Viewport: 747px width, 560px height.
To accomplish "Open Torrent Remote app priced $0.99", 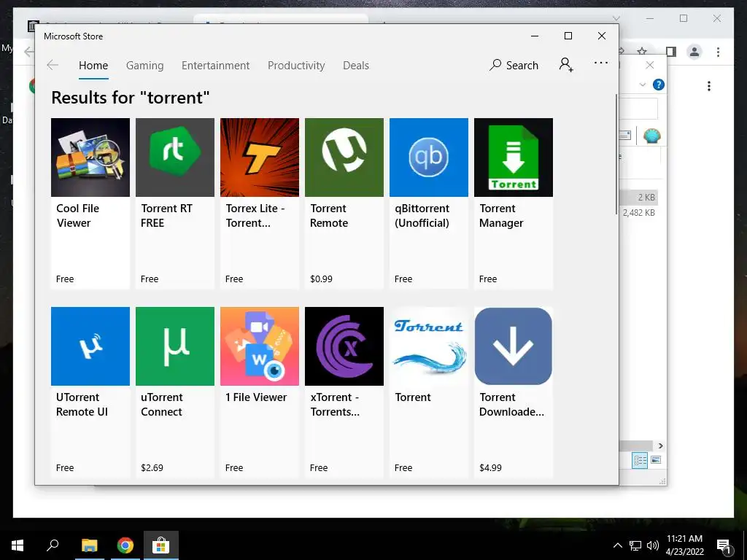I will pos(344,203).
